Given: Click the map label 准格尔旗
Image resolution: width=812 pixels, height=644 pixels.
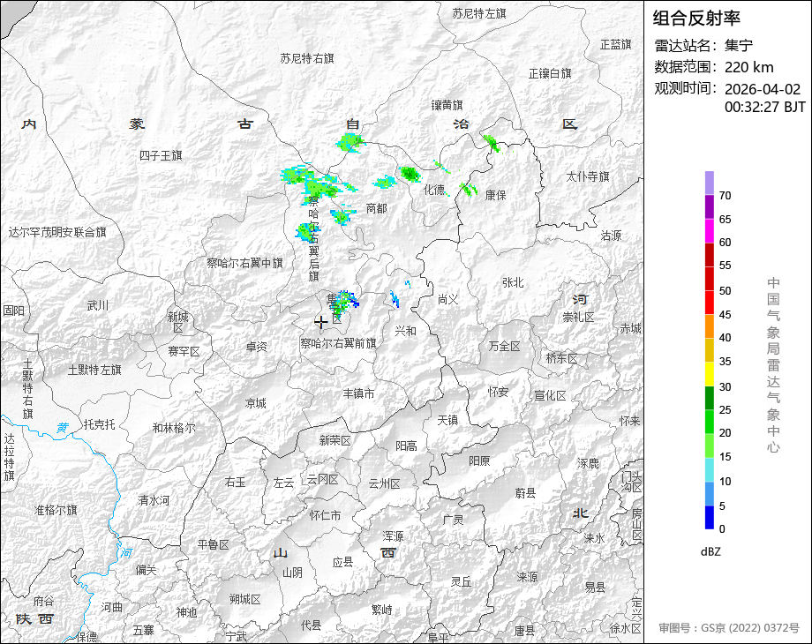Looking at the screenshot, I should (56, 511).
